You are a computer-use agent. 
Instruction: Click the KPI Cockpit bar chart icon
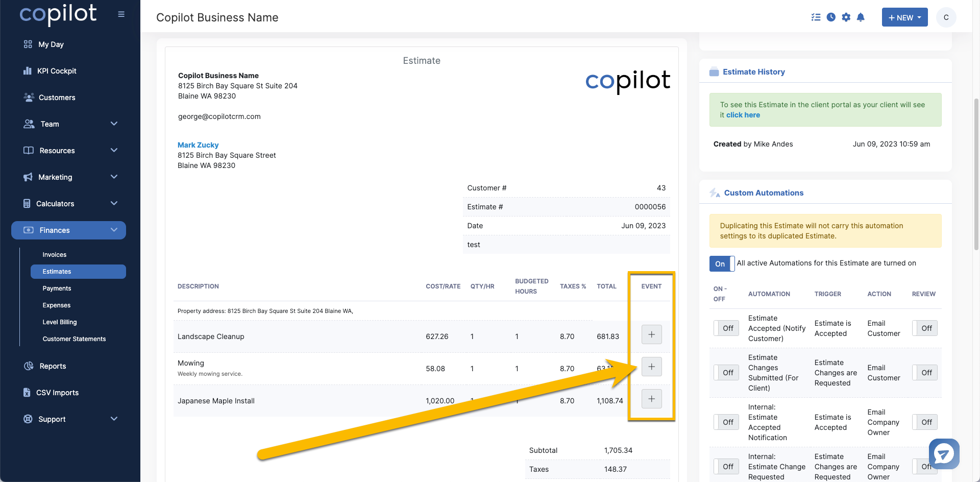pyautogui.click(x=28, y=71)
